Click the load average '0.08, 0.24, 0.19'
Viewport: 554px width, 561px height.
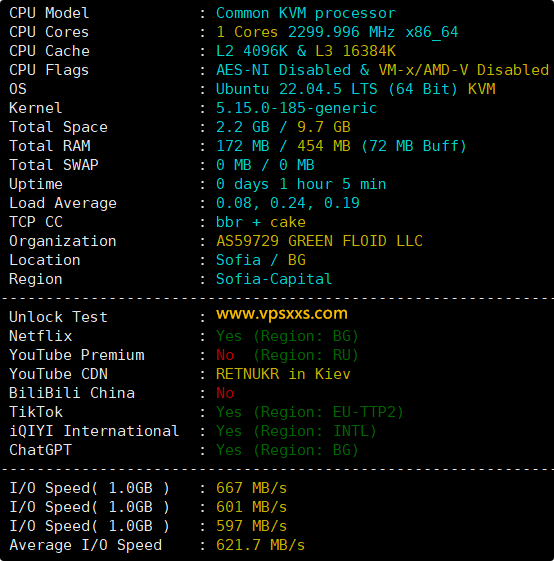pyautogui.click(x=288, y=203)
